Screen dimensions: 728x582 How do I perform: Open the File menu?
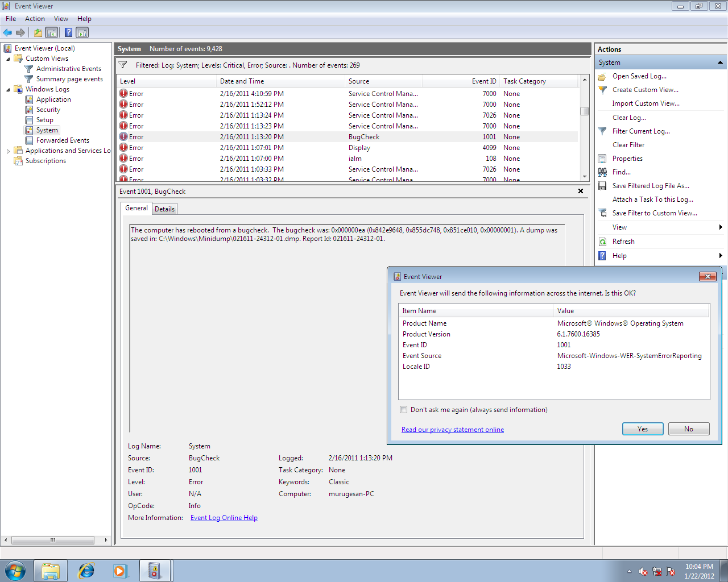point(11,19)
